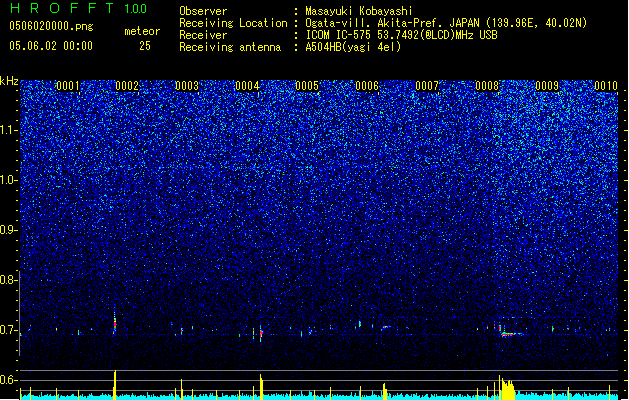Click the A504HB antenna text
This screenshot has height=400, width=629.
click(353, 47)
